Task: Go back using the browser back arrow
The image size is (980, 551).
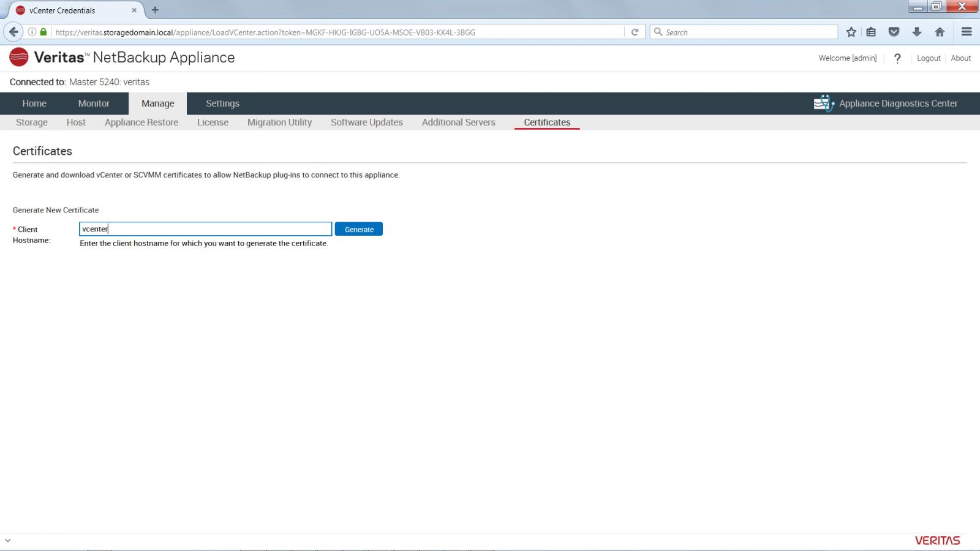Action: [x=13, y=32]
